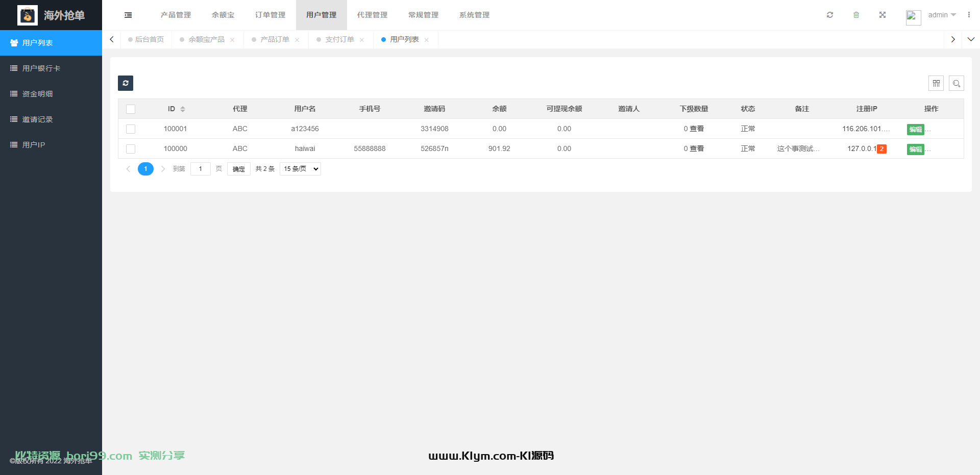The image size is (980, 475).
Task: Close the 用户列表 tab
Action: (x=427, y=40)
